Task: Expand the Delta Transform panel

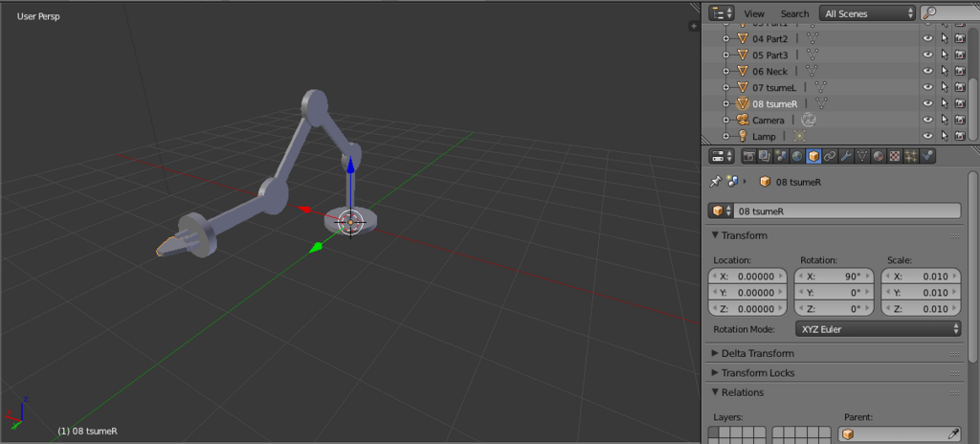Action: tap(716, 353)
